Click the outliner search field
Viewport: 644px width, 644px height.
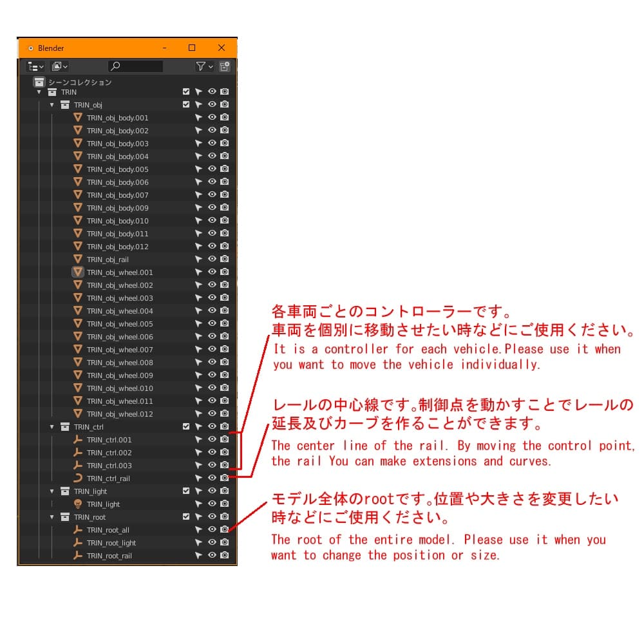click(x=135, y=66)
